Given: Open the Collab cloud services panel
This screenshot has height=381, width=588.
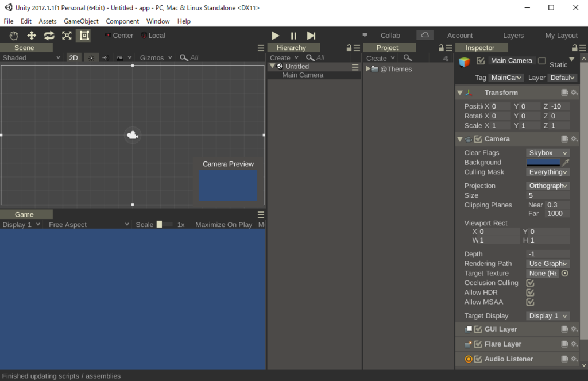Looking at the screenshot, I should click(x=425, y=35).
